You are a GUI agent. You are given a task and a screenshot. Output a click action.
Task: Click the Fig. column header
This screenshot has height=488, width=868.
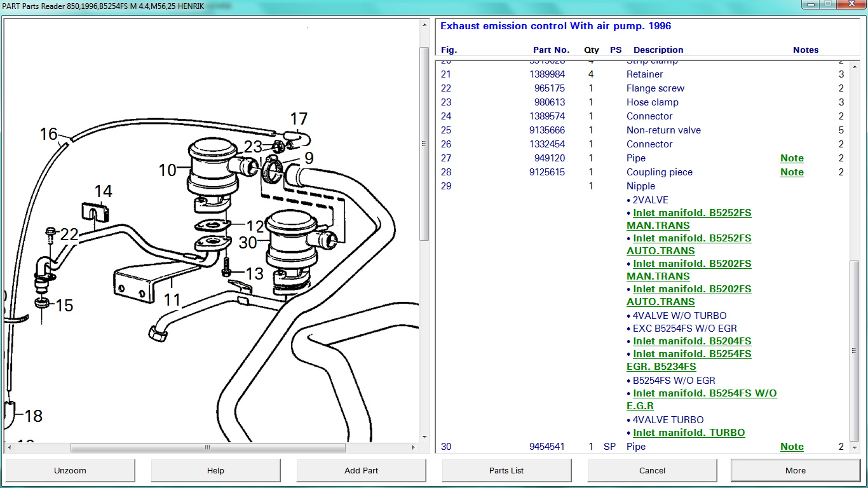449,50
